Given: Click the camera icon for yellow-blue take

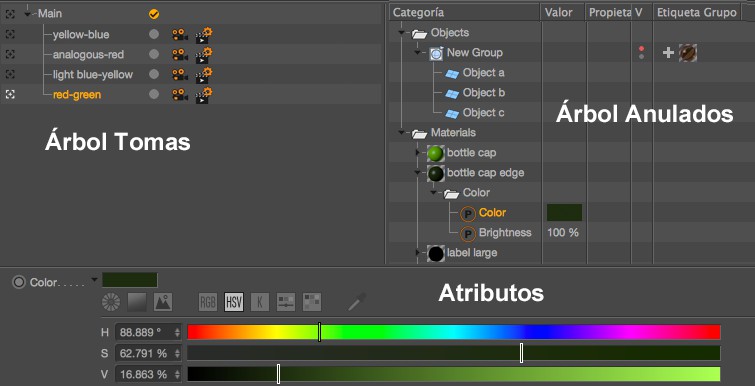Looking at the screenshot, I should pos(180,35).
